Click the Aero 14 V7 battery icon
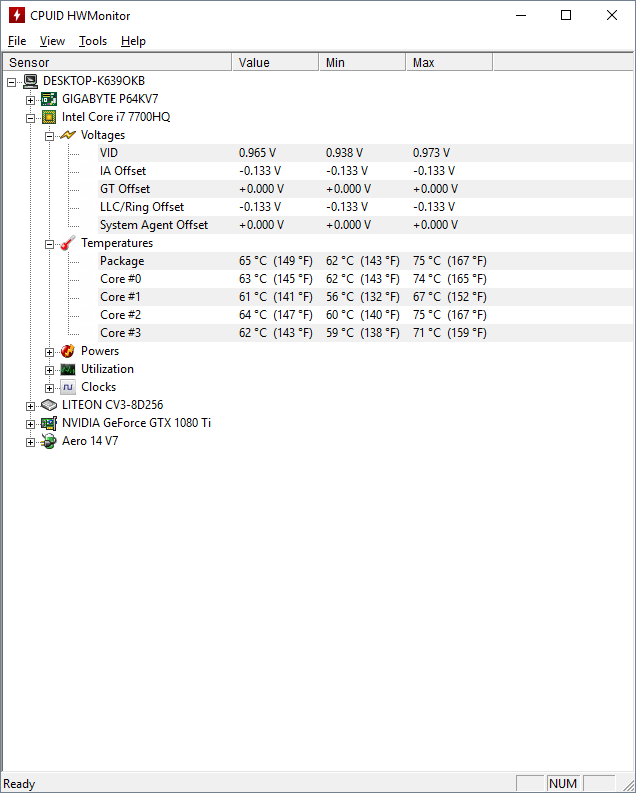Image resolution: width=636 pixels, height=793 pixels. [x=49, y=442]
